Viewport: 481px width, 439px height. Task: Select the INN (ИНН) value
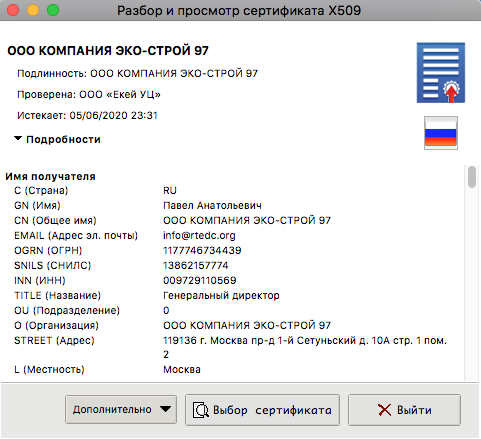point(200,280)
